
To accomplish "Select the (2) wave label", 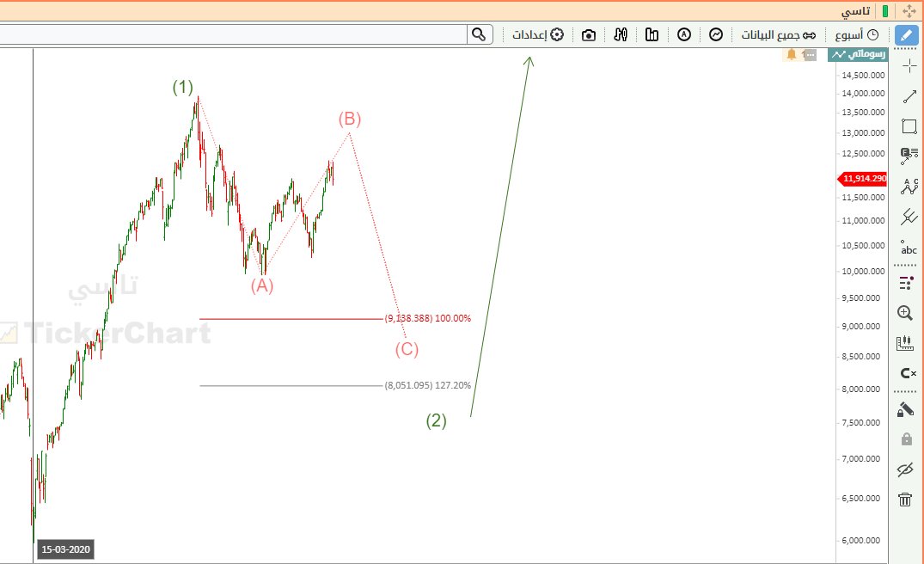I will 436,420.
